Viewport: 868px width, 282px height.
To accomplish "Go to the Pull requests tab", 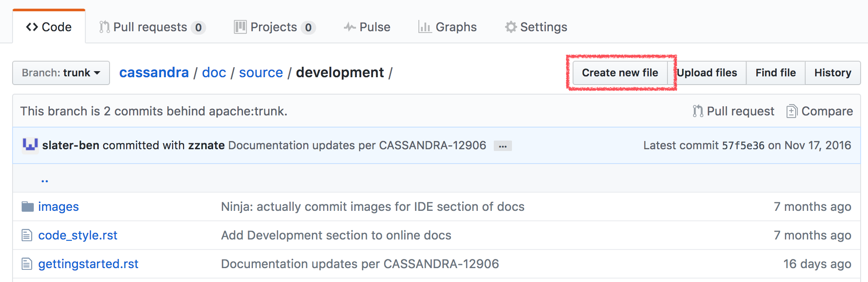I will pyautogui.click(x=151, y=27).
